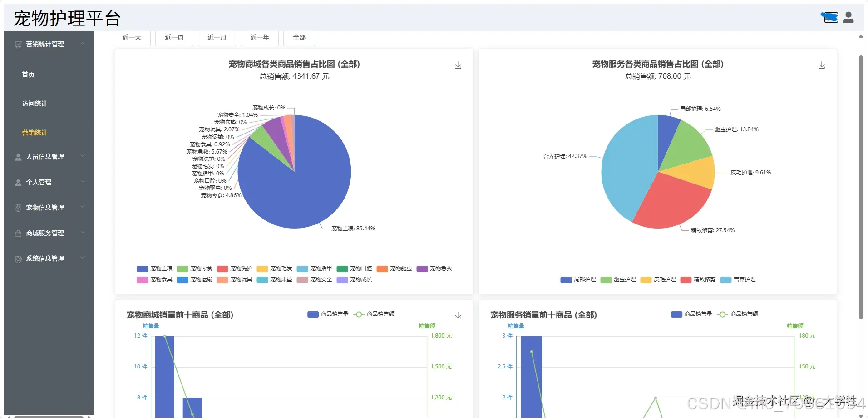Viewport: 868px width, 418px height.
Task: Expand the 人员信息管理 menu arrow
Action: coord(83,156)
